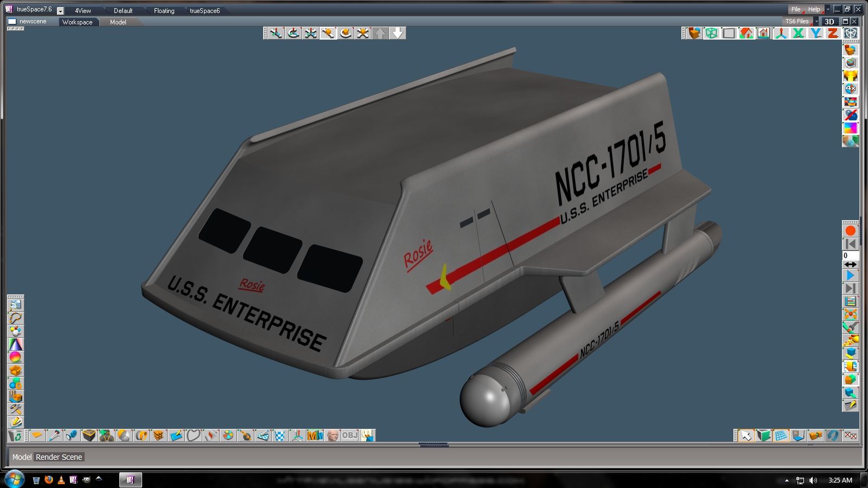Toggle the two crossed boxes icon at bottom-right
This screenshot has height=488, width=868.
tap(851, 435)
